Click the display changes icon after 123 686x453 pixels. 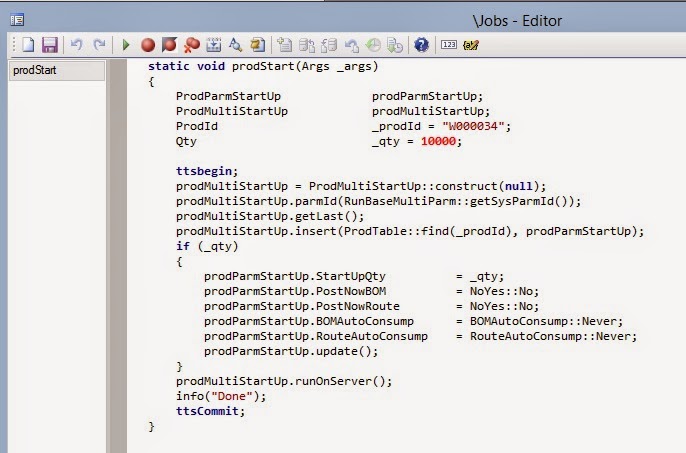[x=471, y=45]
